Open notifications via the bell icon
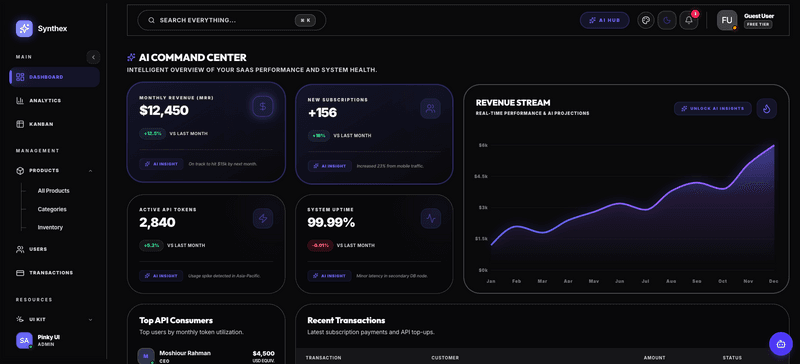 pos(689,20)
